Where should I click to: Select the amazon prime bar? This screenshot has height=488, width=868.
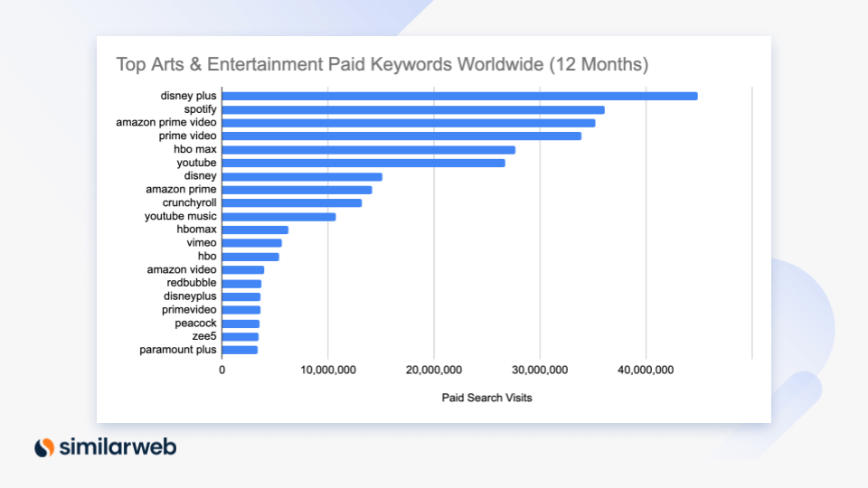297,191
